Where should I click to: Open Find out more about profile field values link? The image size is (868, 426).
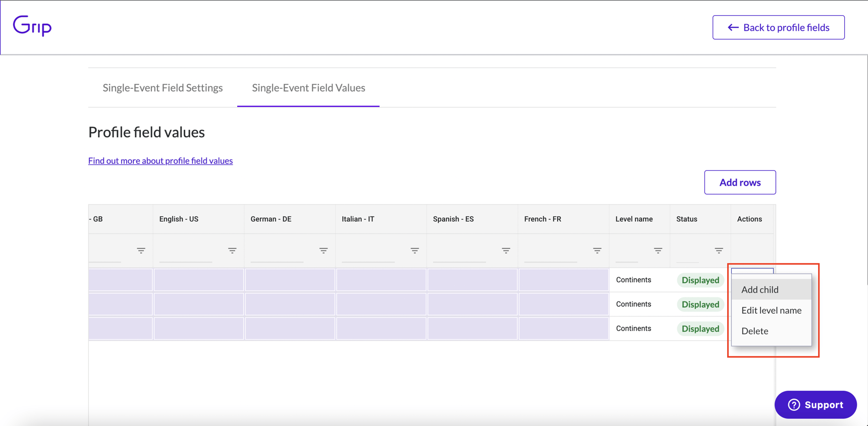(x=160, y=161)
